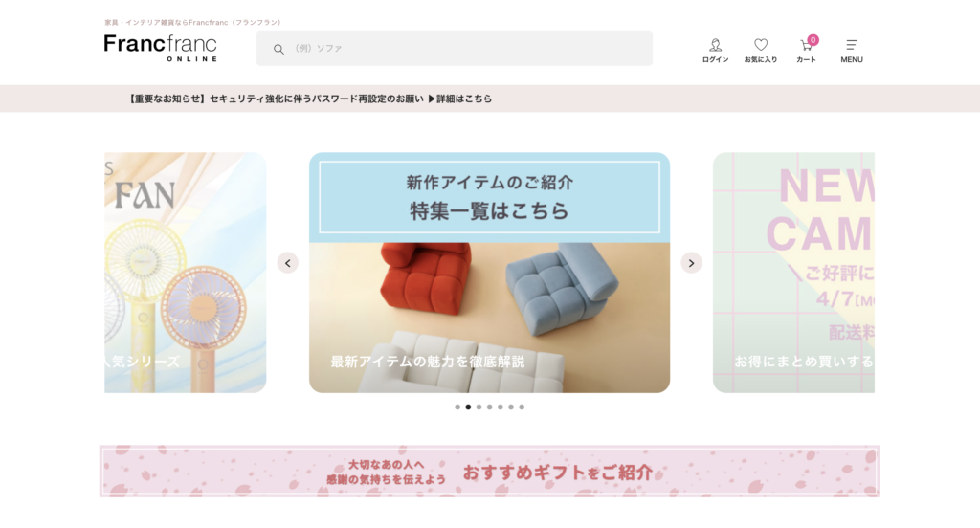
Task: Open the 新作アイテムのご紹介 center banner
Action: pyautogui.click(x=489, y=273)
